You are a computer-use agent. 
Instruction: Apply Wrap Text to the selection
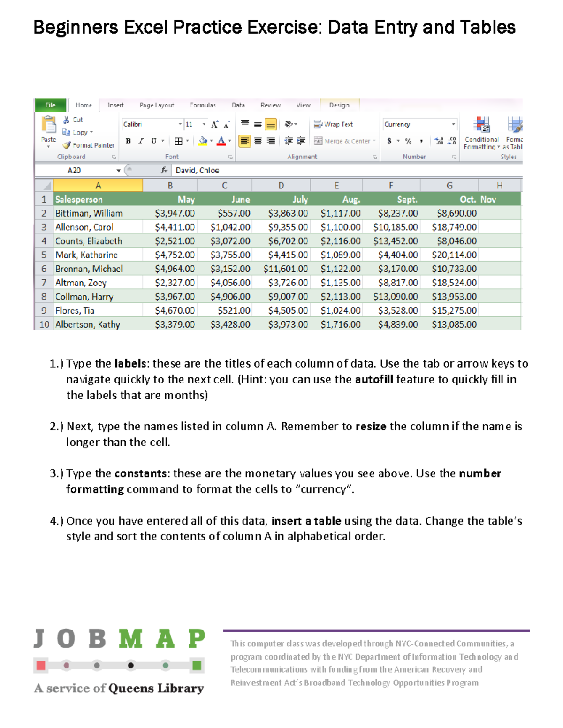click(333, 124)
